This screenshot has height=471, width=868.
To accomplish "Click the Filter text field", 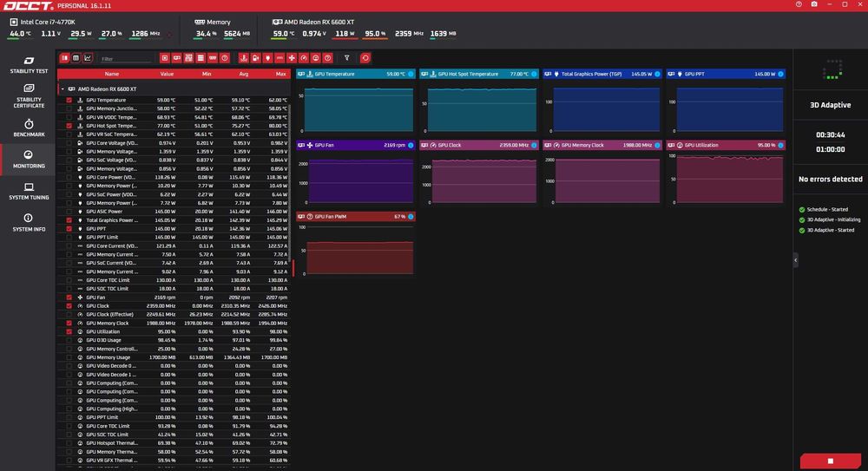I will (x=126, y=58).
